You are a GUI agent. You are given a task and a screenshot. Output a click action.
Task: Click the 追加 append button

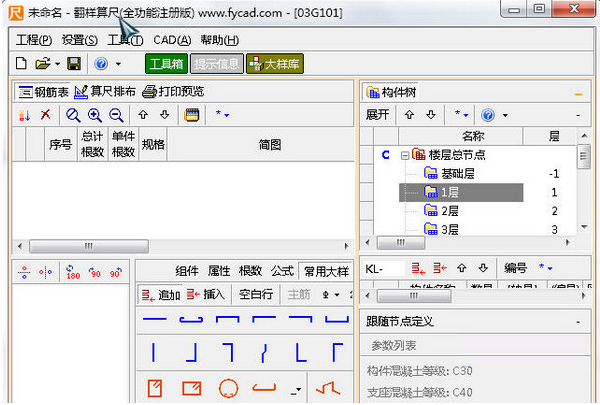pyautogui.click(x=161, y=295)
